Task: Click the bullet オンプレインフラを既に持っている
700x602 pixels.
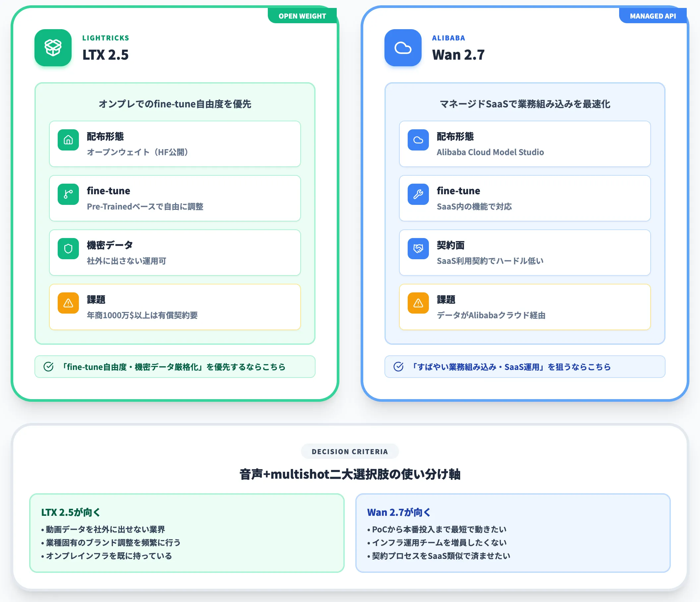Action: [x=106, y=556]
